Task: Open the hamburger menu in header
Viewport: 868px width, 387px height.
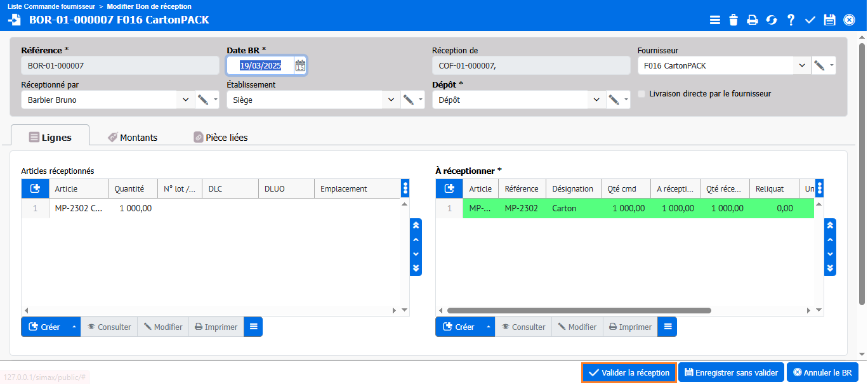Action: [714, 20]
